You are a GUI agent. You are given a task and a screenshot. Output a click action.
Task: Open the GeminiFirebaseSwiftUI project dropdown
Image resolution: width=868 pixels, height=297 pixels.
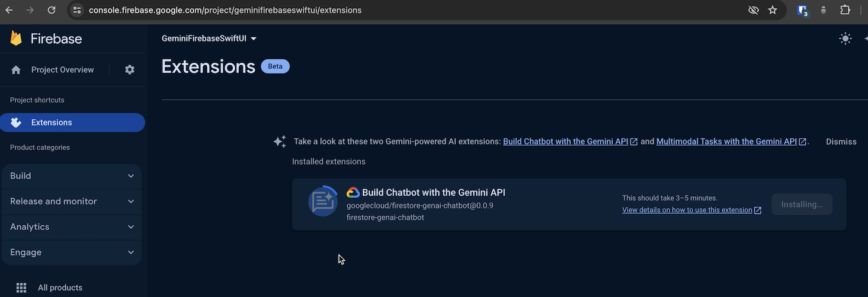[x=209, y=39]
